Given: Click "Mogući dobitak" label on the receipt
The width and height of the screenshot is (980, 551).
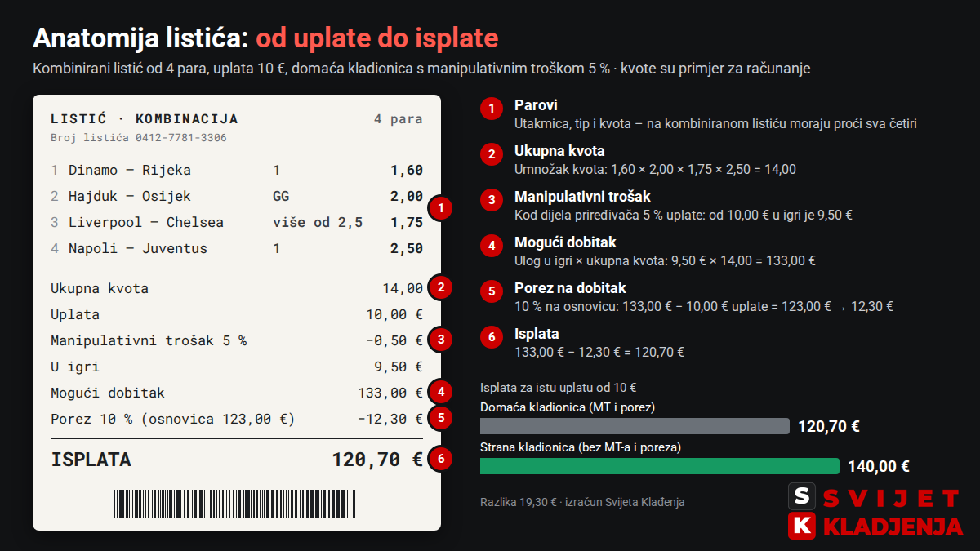Looking at the screenshot, I should tap(108, 393).
